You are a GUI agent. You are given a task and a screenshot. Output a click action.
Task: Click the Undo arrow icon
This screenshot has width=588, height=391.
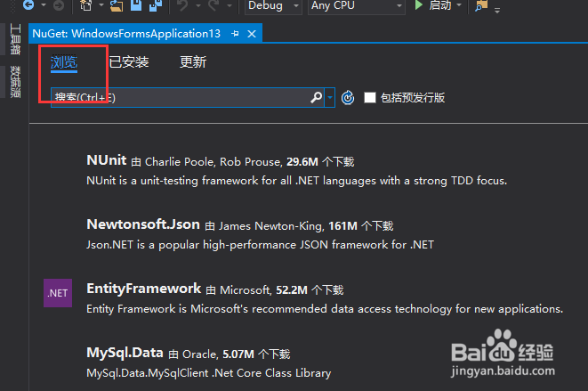tap(182, 4)
